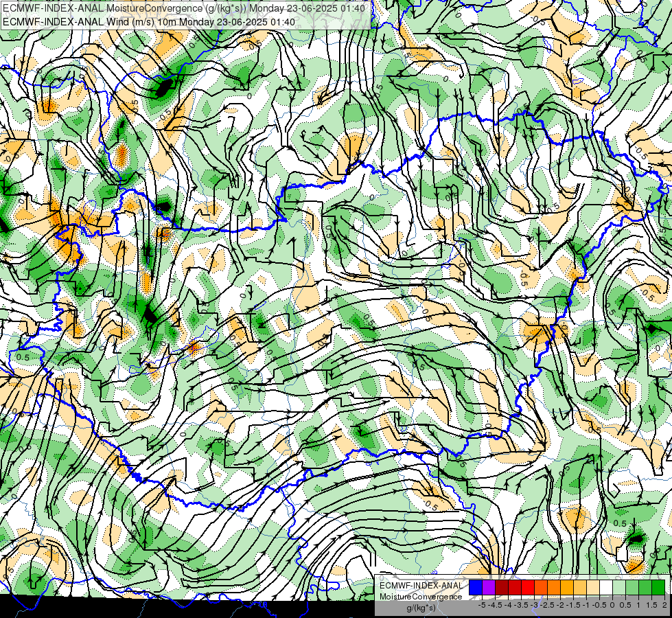Click the legend unit g/(kg*s)
Image resolution: width=672 pixels, height=618 pixels.
point(421,608)
